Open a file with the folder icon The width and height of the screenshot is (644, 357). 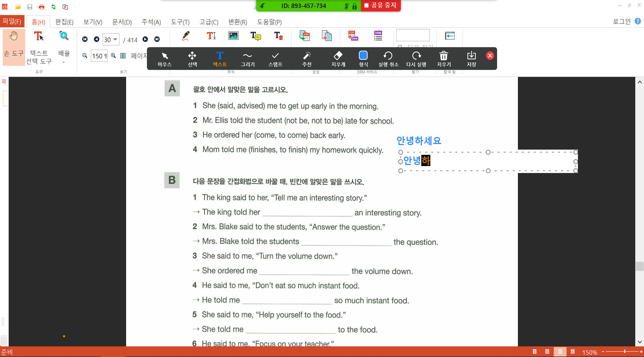18,7
